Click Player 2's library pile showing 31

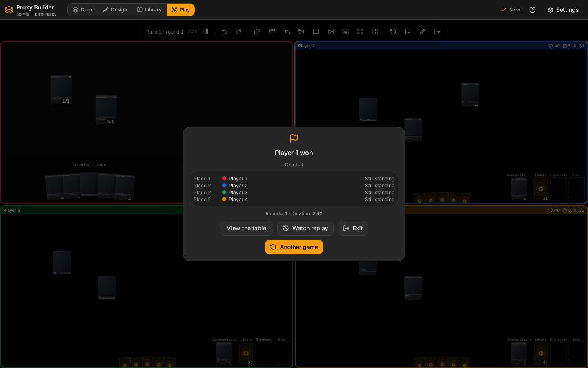coord(541,189)
